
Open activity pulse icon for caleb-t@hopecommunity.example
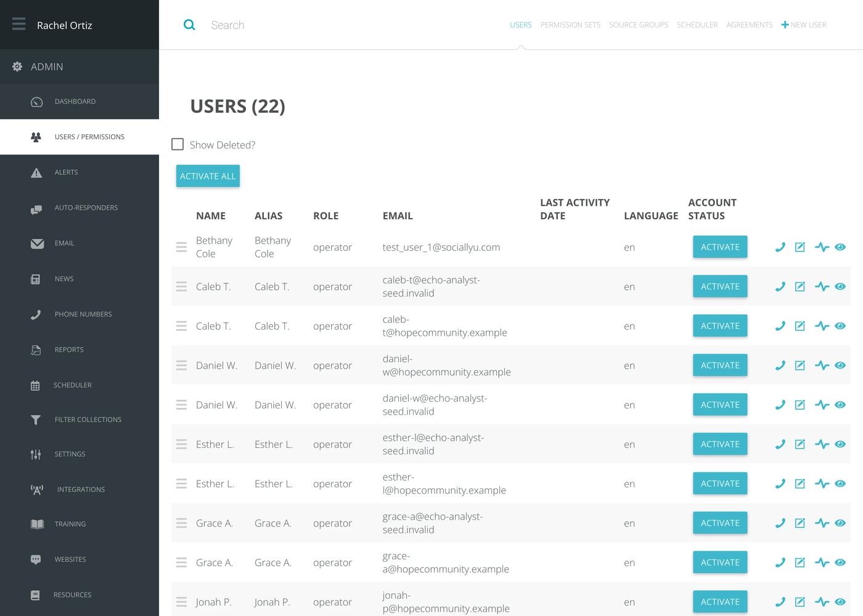[822, 326]
